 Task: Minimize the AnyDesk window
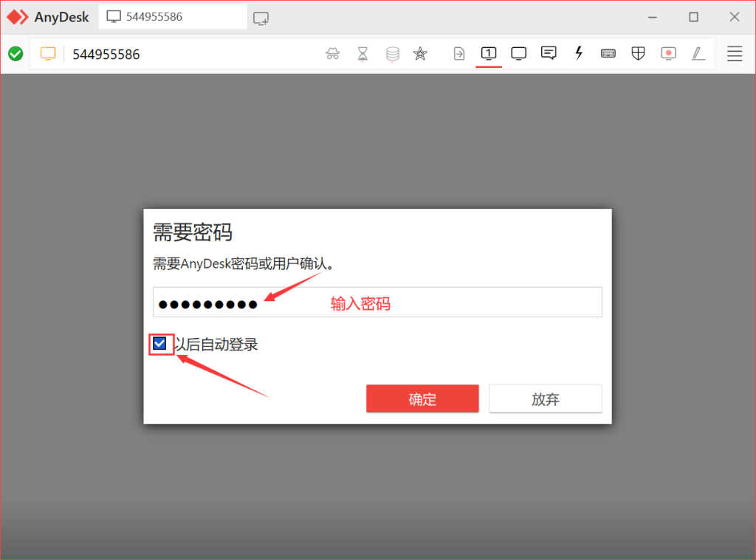[x=653, y=18]
